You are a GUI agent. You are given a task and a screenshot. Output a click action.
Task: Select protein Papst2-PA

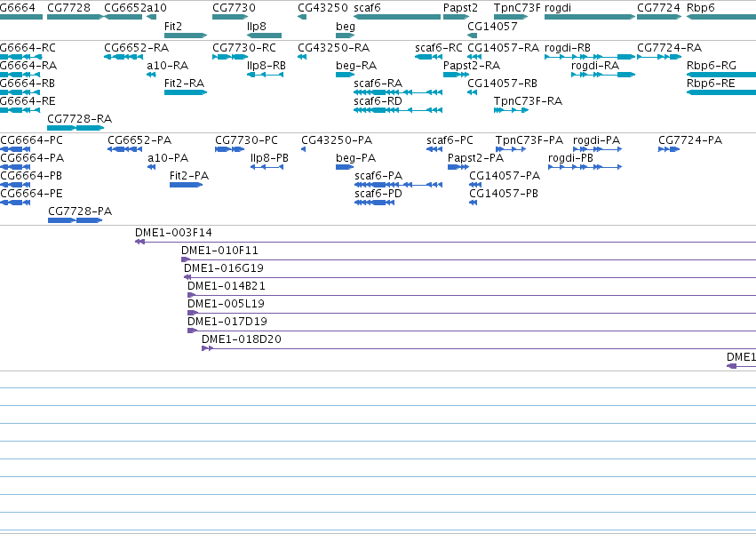(458, 167)
